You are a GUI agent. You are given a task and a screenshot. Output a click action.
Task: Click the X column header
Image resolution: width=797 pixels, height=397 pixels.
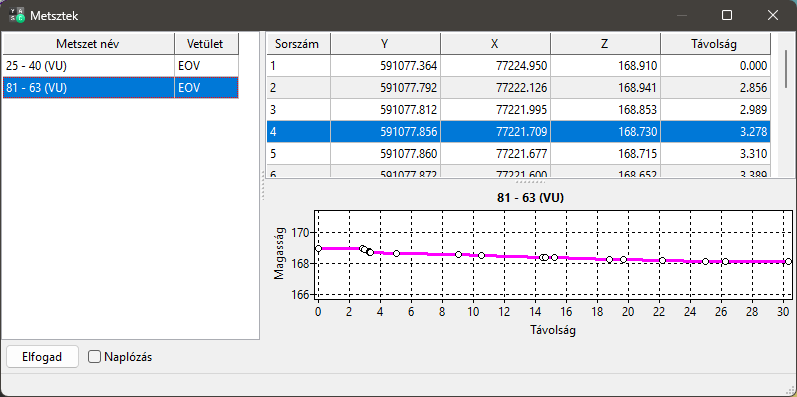click(x=495, y=44)
